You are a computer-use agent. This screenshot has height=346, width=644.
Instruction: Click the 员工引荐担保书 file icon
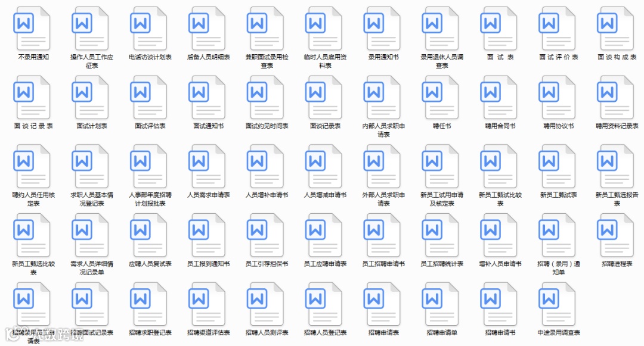(x=266, y=236)
